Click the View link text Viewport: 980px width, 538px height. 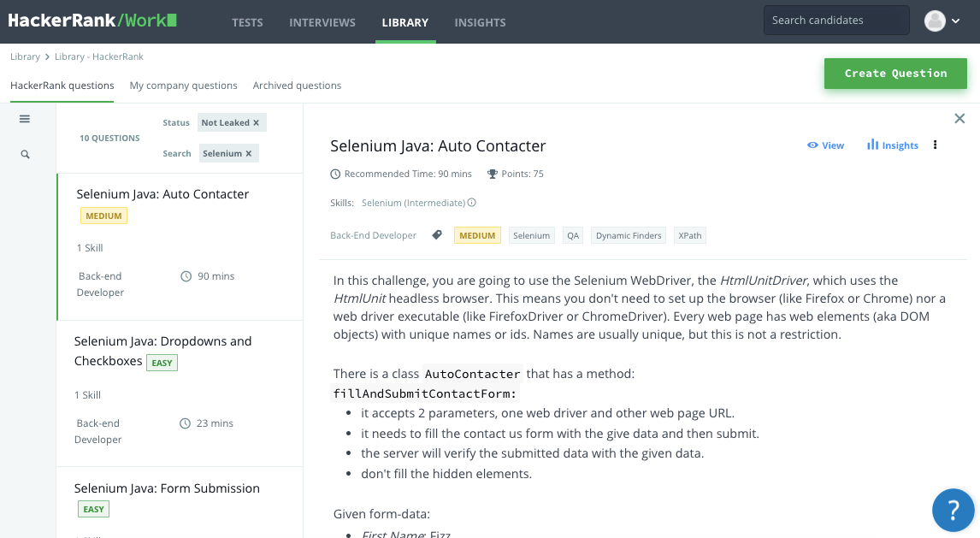coord(833,145)
